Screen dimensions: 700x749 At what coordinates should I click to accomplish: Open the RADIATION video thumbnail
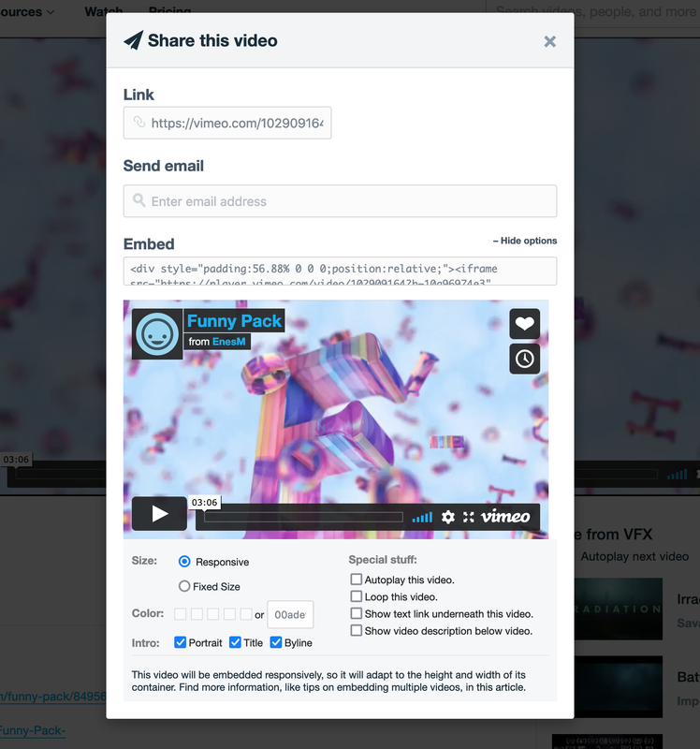[x=619, y=609]
